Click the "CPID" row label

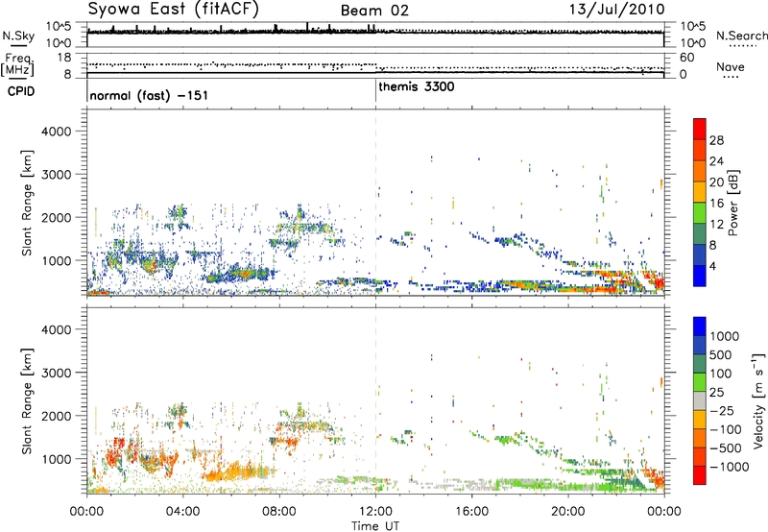[21, 91]
